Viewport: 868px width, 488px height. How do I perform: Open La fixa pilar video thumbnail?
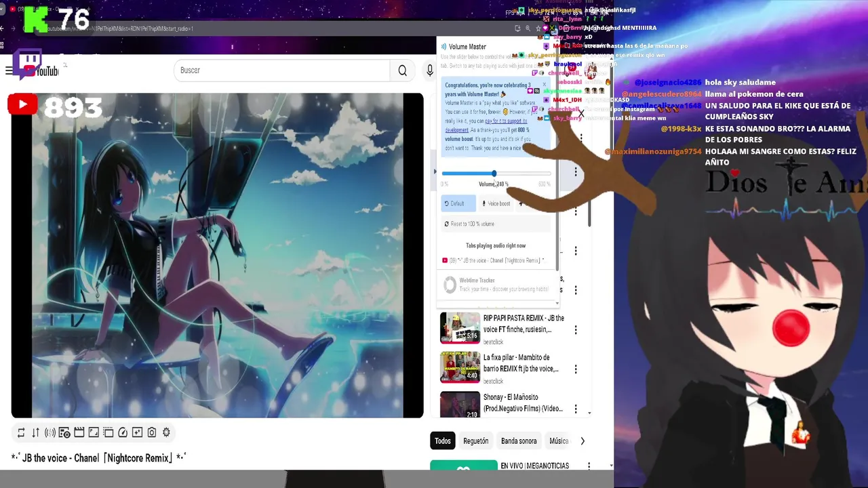460,367
